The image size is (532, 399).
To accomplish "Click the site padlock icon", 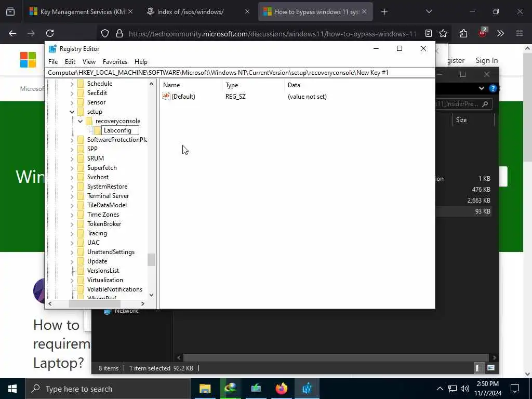I will point(119,33).
